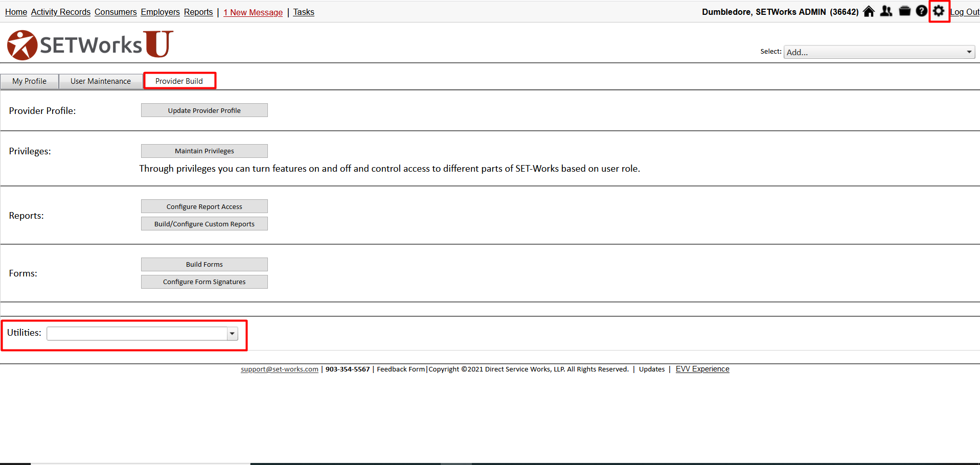Launch the Build Forms button
This screenshot has width=980, height=465.
pos(204,264)
